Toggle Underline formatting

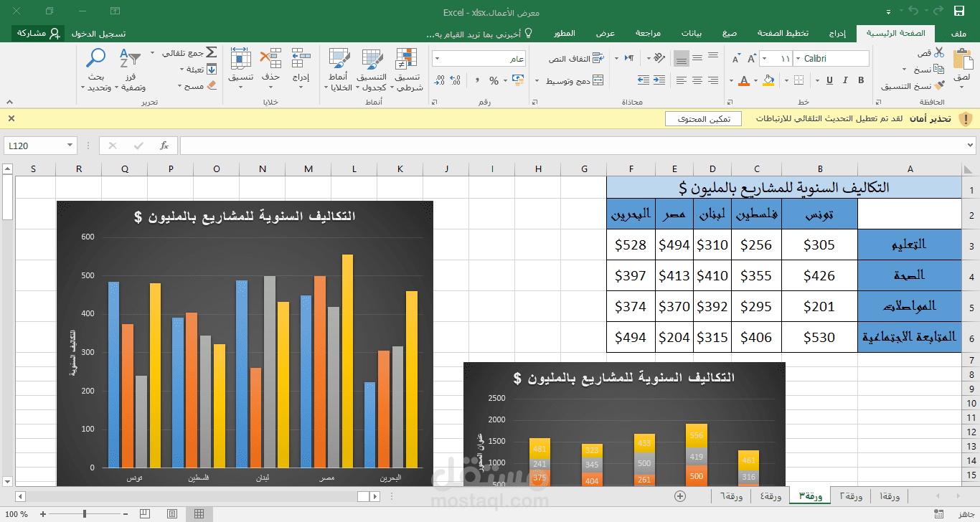[x=829, y=80]
